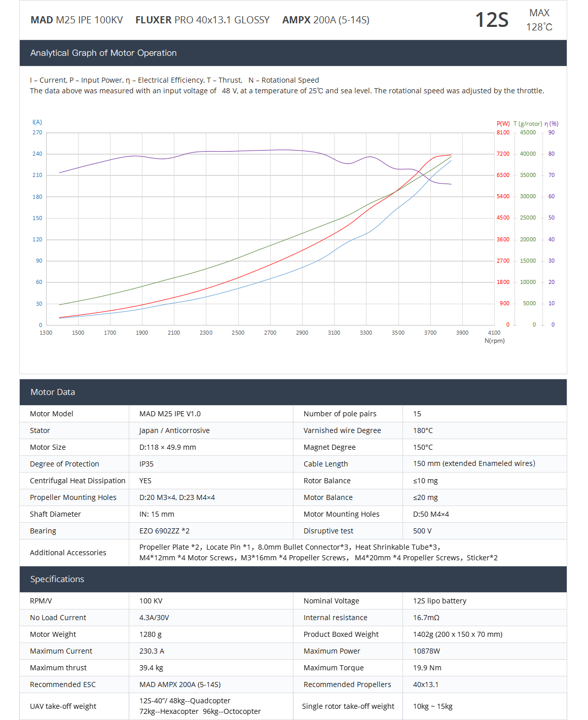Click the '230.3 A' maximum current
The height and width of the screenshot is (720, 588).
click(152, 651)
